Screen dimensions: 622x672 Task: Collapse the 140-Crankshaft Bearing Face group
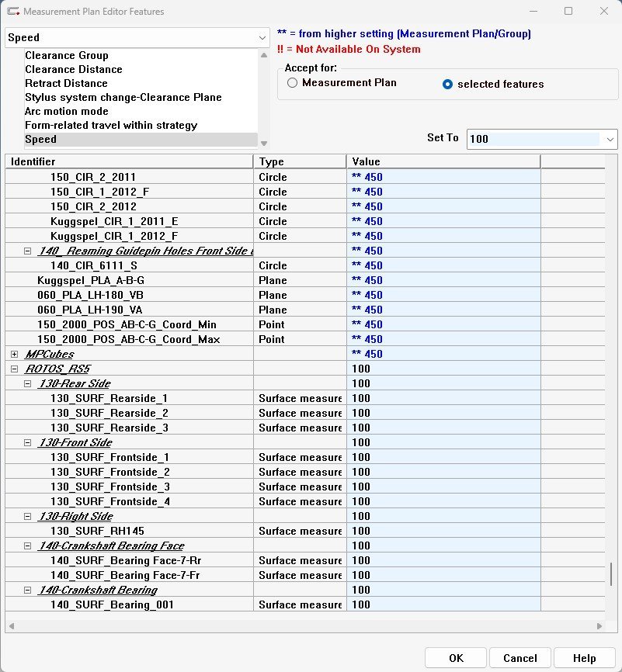(x=28, y=546)
